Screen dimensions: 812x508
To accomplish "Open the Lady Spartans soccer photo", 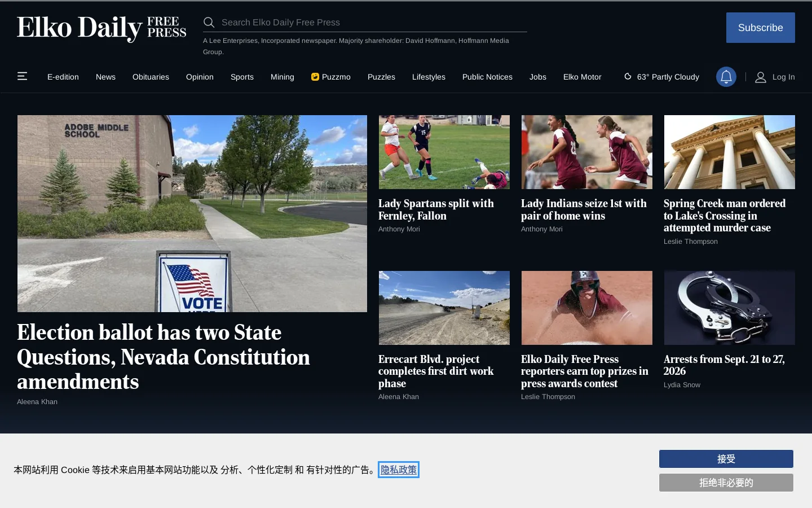I will [444, 152].
